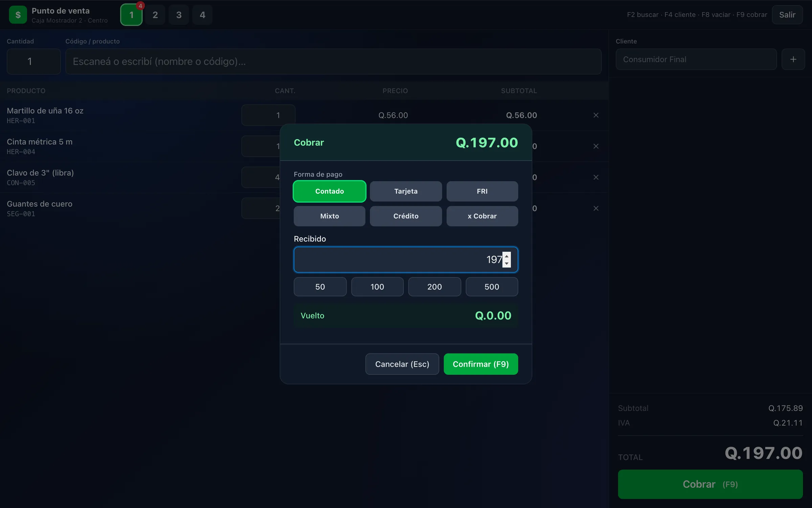The width and height of the screenshot is (812, 508).
Task: Select x Cobrar payment option
Action: point(482,216)
